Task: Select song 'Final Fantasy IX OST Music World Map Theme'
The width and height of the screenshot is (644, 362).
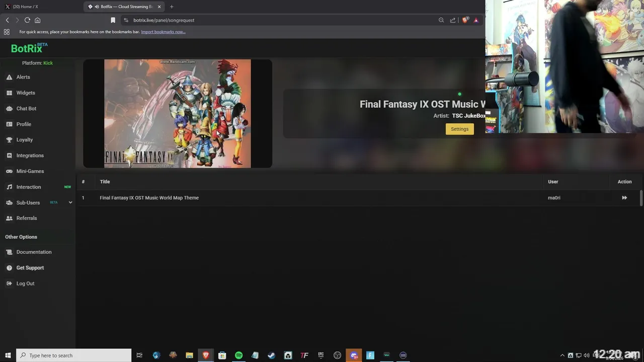Action: (x=149, y=198)
